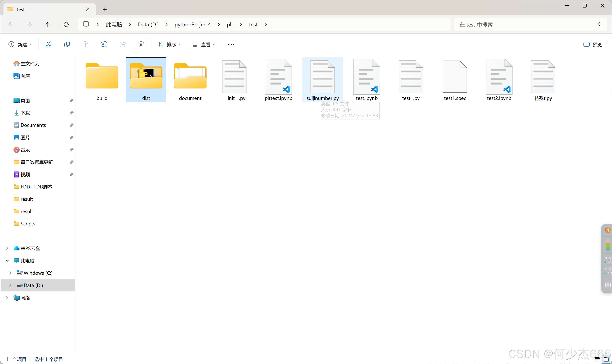
Task: Click the Refresh button in navigation bar
Action: tap(66, 24)
